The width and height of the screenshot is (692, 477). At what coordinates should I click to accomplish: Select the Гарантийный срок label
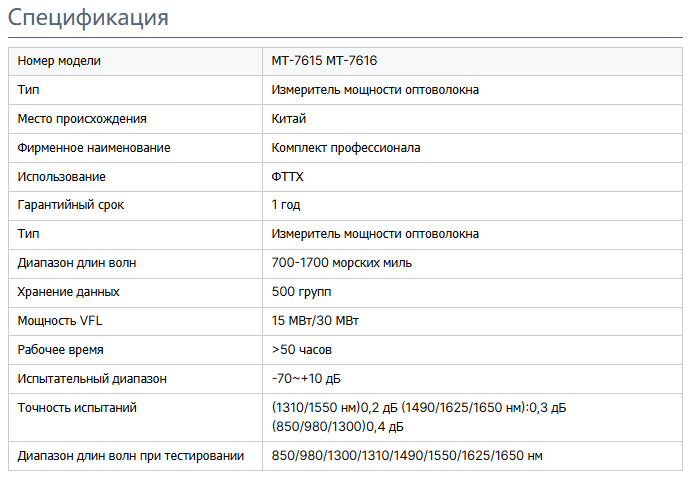[71, 205]
